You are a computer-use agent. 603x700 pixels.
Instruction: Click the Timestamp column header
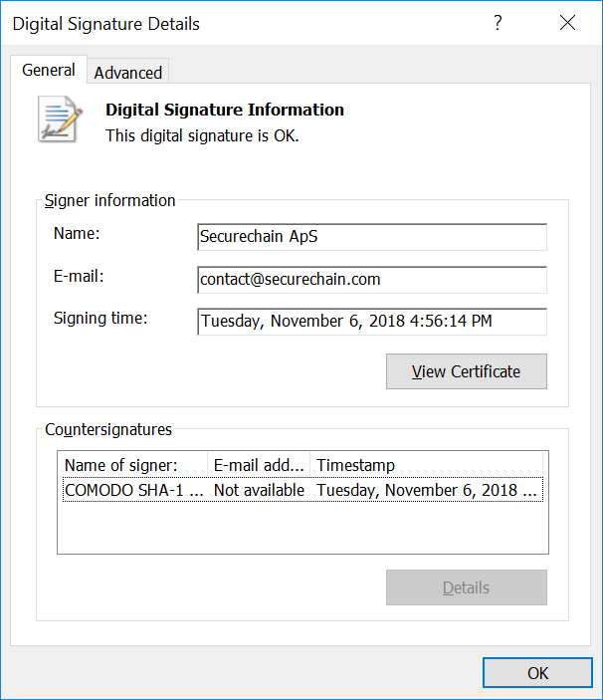[427, 465]
